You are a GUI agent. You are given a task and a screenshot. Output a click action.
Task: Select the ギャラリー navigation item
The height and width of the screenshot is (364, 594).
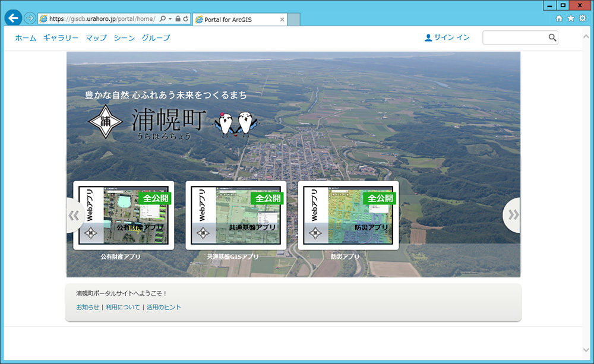pos(59,37)
